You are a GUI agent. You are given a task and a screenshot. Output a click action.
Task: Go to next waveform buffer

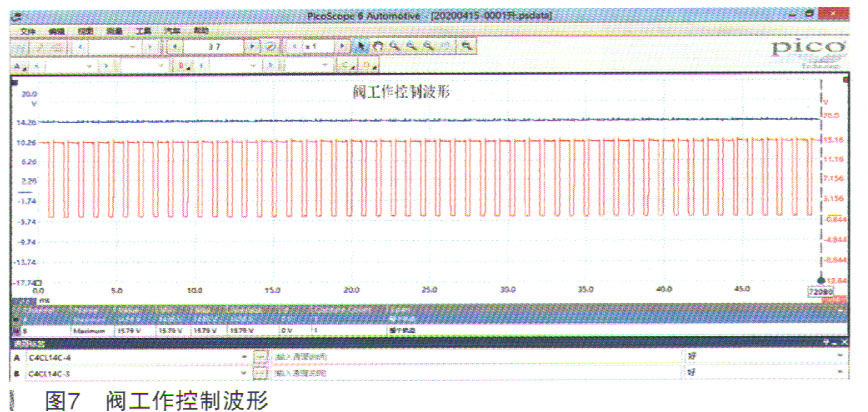[x=251, y=47]
